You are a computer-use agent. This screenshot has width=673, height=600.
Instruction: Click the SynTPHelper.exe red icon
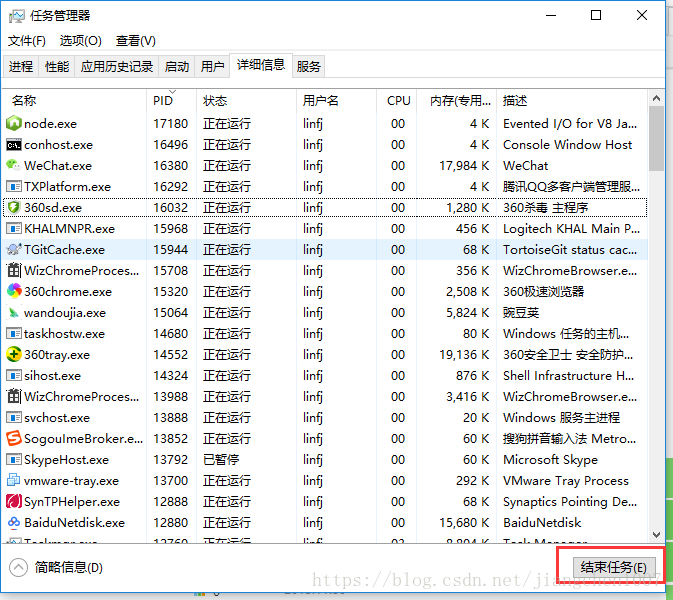click(14, 502)
